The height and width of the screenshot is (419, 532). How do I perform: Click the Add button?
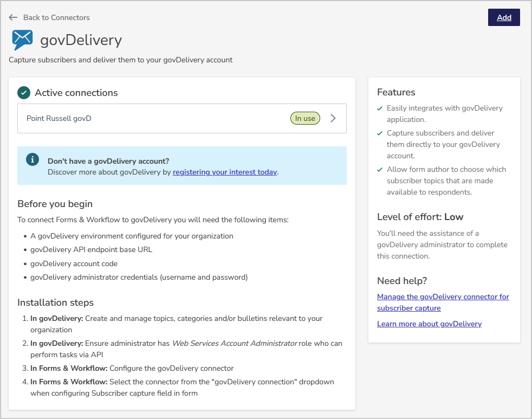pyautogui.click(x=503, y=17)
